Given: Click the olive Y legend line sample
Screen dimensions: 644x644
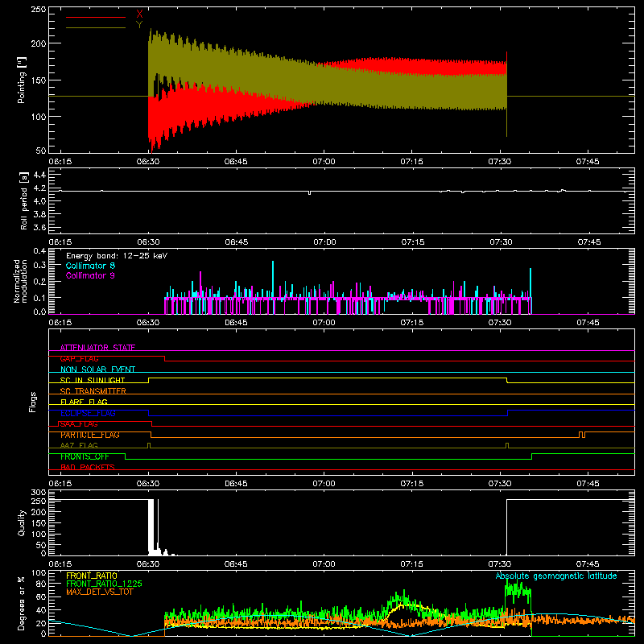Looking at the screenshot, I should click(96, 27).
